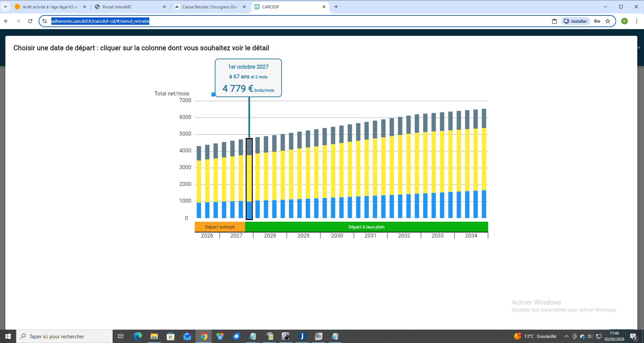The image size is (644, 343).
Task: Click the green Départ à taux plein band
Action: coord(366,227)
